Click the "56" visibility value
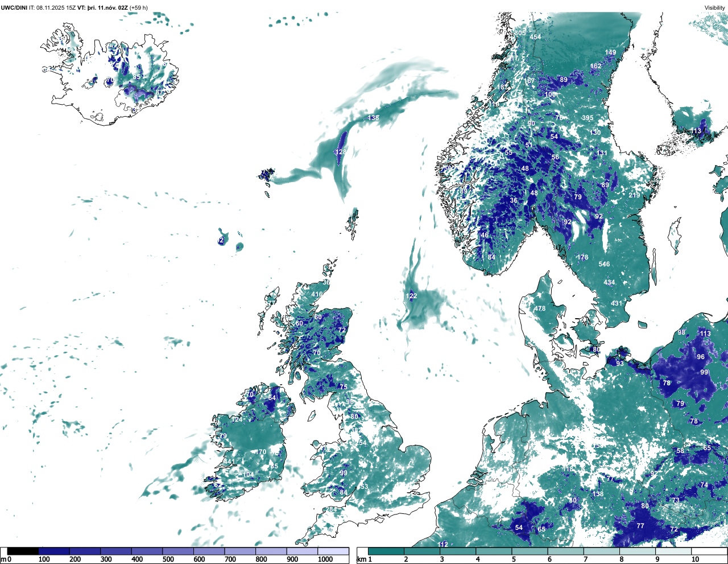 [x=555, y=157]
